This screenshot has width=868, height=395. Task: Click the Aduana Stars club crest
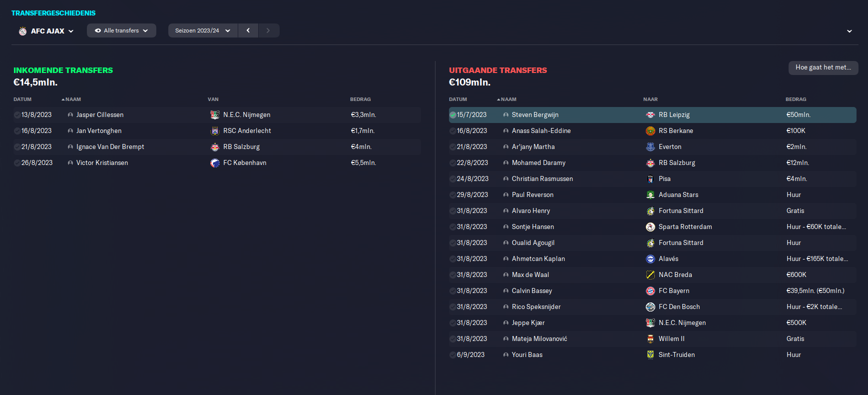650,195
